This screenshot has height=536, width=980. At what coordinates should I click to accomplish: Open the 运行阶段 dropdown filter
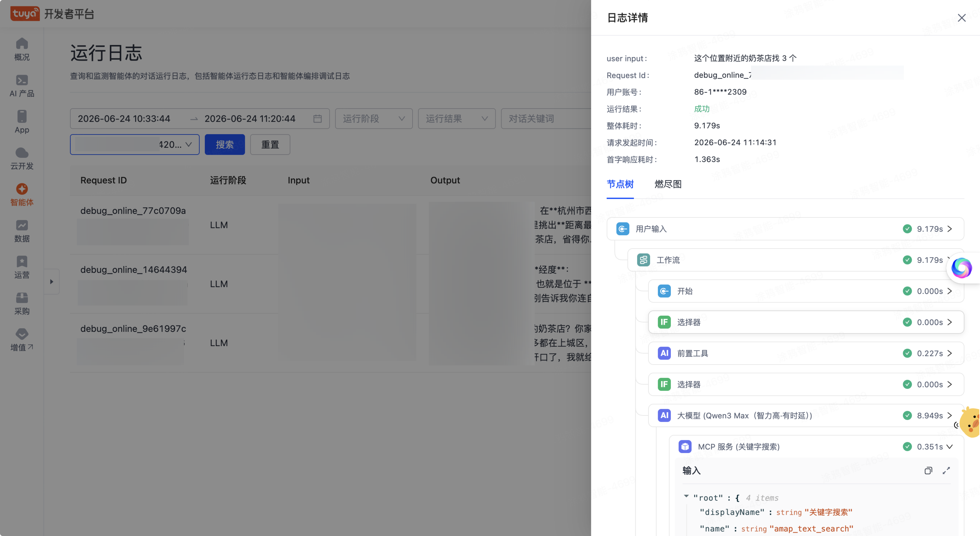coord(374,119)
